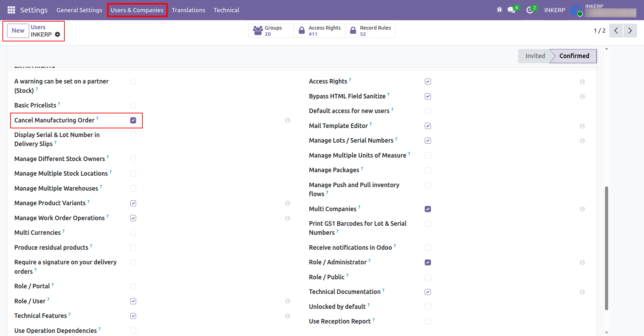Viewport: 644px width, 336px height.
Task: Open General Settings menu item
Action: click(79, 10)
